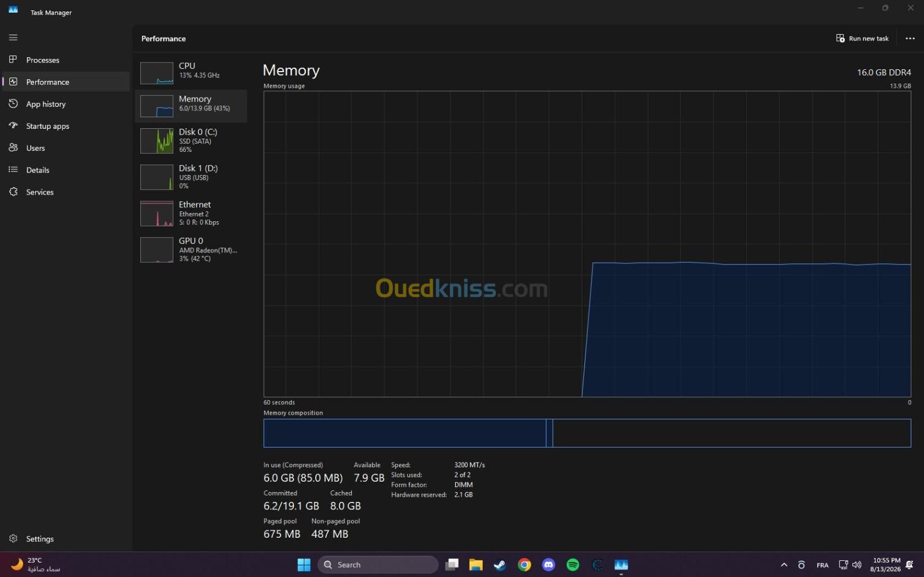Viewport: 924px width, 577px height.
Task: Launch Spotify from the taskbar
Action: click(573, 565)
